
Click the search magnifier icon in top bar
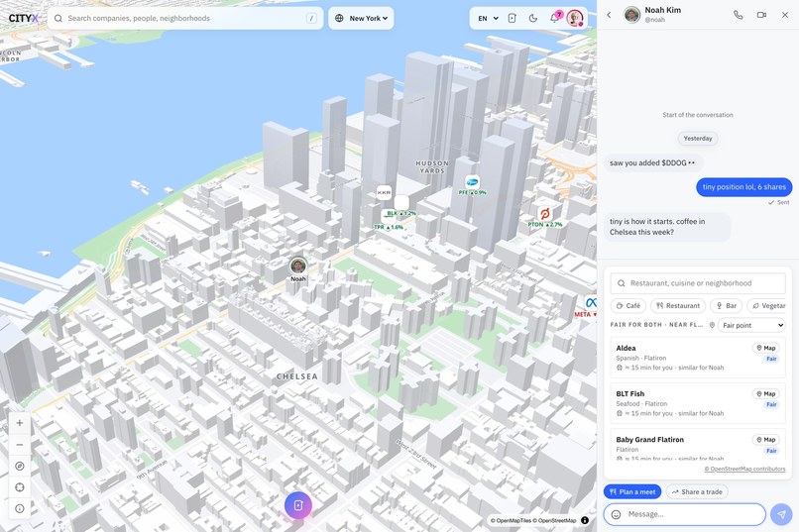(x=58, y=18)
